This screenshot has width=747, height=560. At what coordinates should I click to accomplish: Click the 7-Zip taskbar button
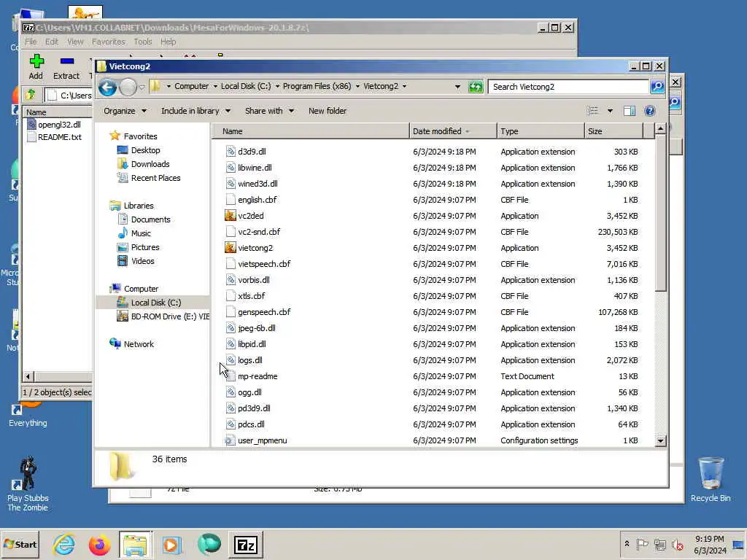[245, 544]
